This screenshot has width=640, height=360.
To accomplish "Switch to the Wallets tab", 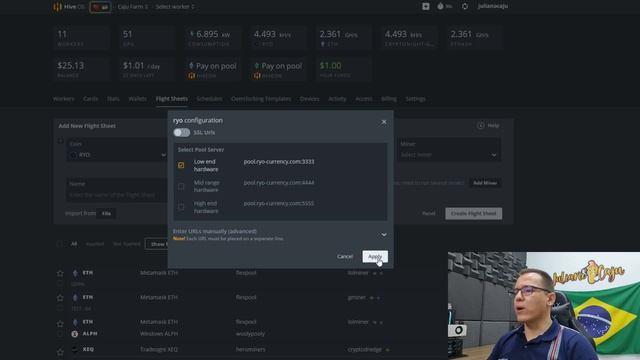I will tap(138, 99).
